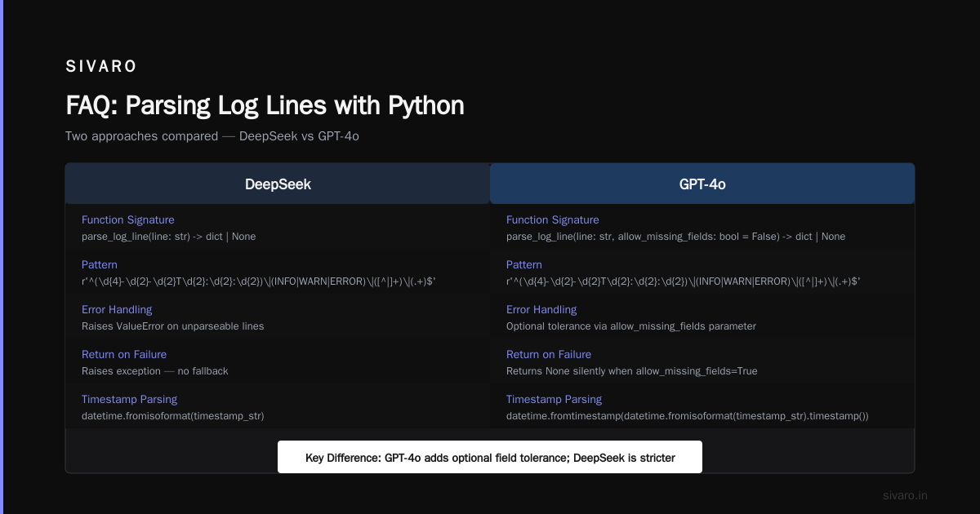
Task: Click GPT-4o's Function Signature label
Action: [553, 219]
